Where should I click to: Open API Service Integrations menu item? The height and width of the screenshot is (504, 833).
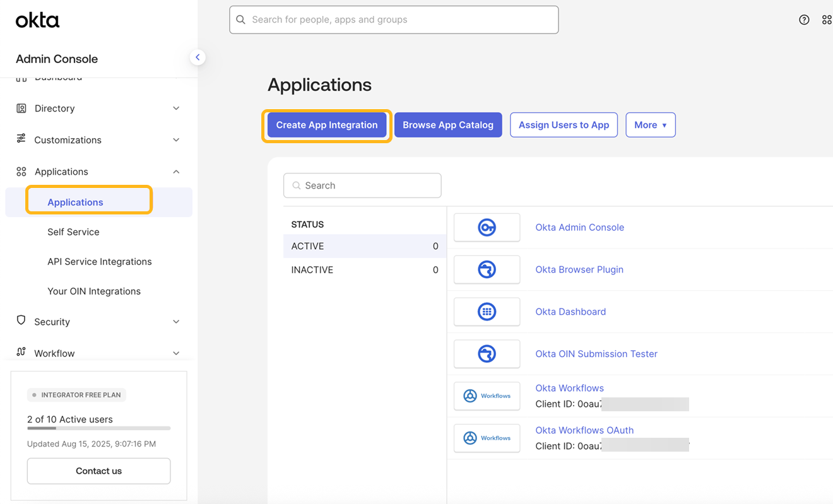(99, 262)
